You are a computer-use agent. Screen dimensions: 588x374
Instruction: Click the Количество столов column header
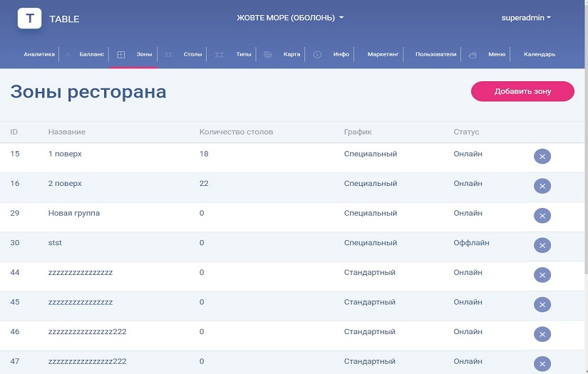236,132
